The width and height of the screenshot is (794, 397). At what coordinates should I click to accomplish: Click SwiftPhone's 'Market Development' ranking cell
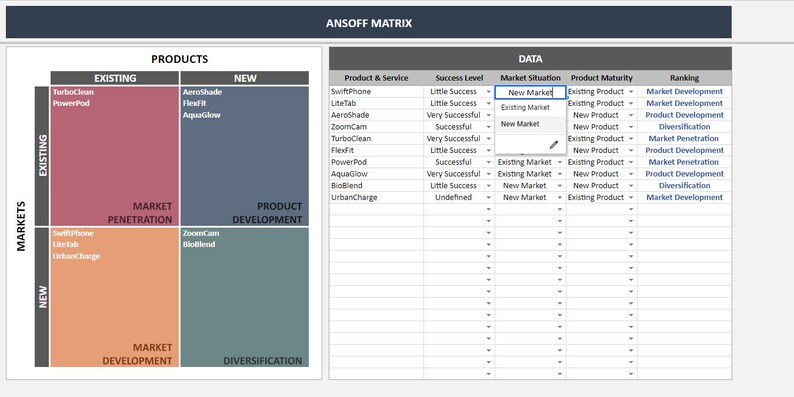pyautogui.click(x=684, y=92)
